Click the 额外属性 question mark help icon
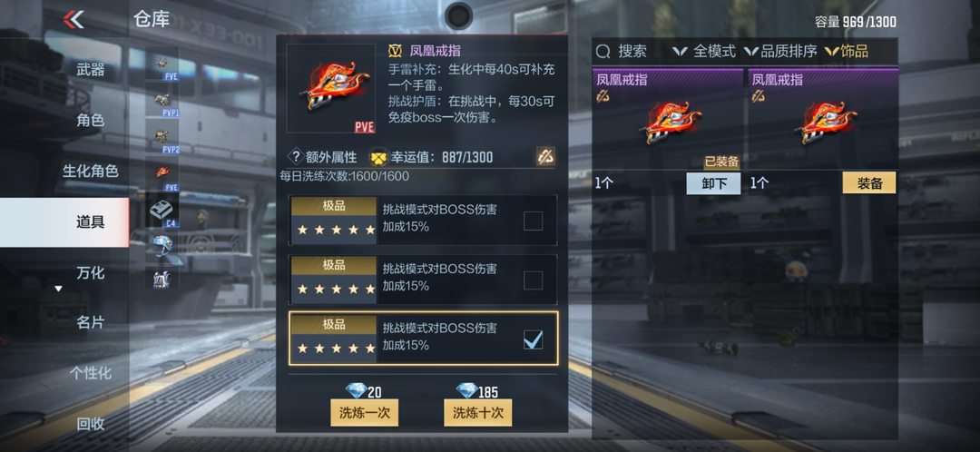 point(294,156)
